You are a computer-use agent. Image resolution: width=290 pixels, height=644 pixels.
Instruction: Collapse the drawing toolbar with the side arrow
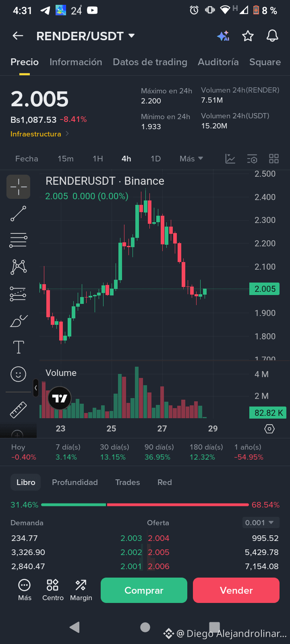pos(36,388)
